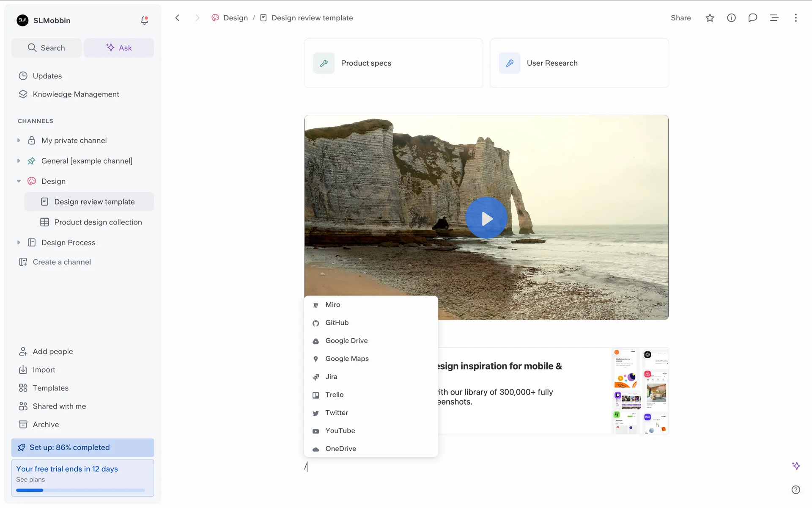812x508 pixels.
Task: Expand the Design Process channel
Action: (x=19, y=243)
